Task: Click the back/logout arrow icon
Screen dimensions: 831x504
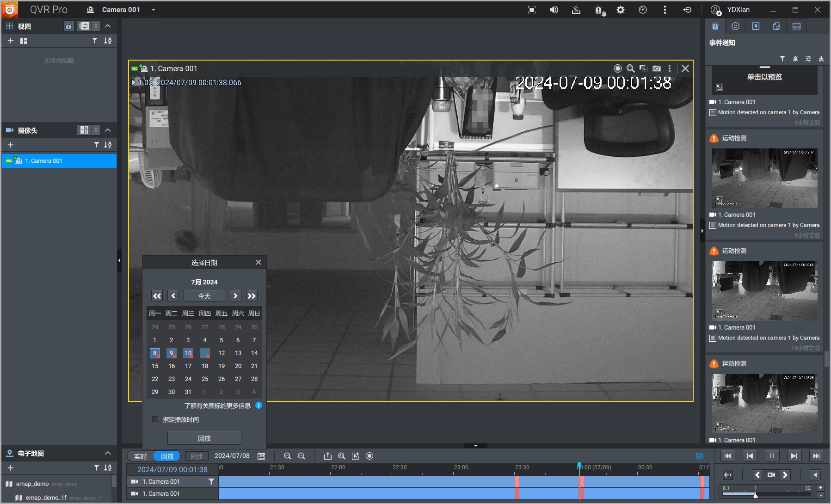Action: tap(687, 10)
